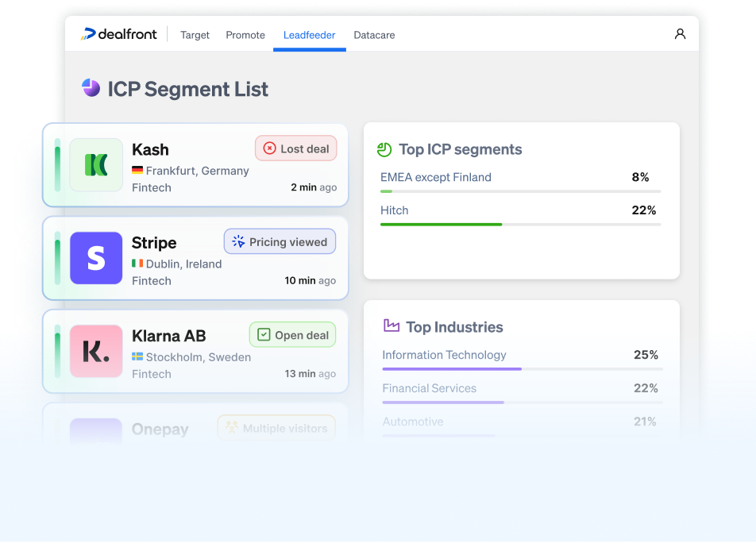Viewport: 756px width, 543px height.
Task: Open the Promote tab
Action: point(245,35)
